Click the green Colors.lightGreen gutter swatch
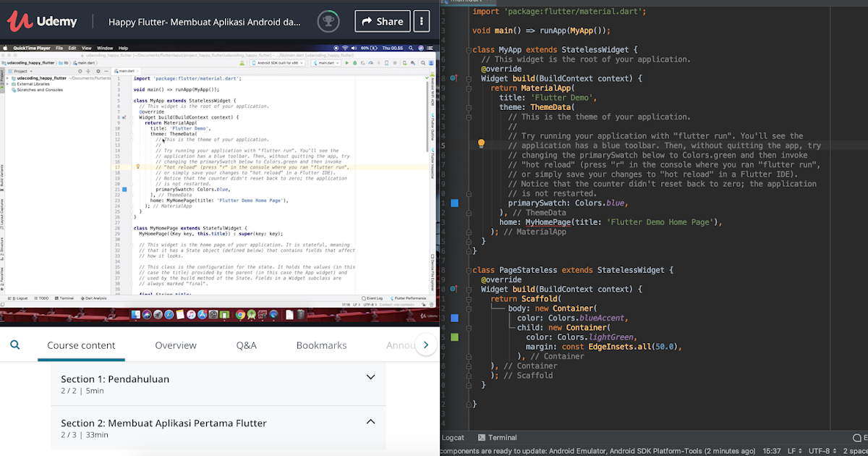 click(454, 337)
